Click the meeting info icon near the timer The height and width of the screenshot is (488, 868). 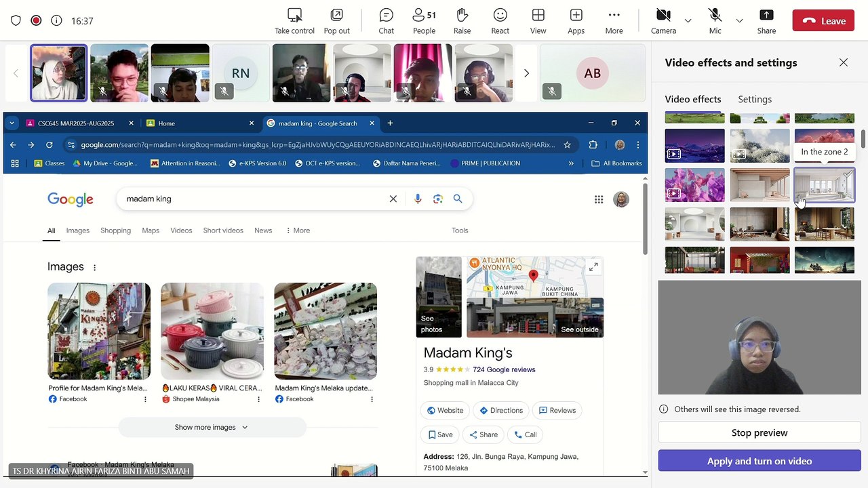coord(56,21)
